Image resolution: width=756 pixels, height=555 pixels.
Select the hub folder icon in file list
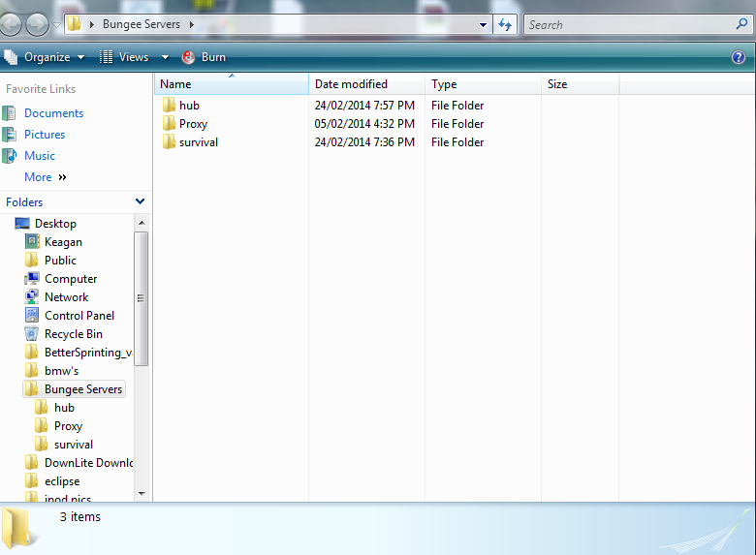click(x=169, y=105)
